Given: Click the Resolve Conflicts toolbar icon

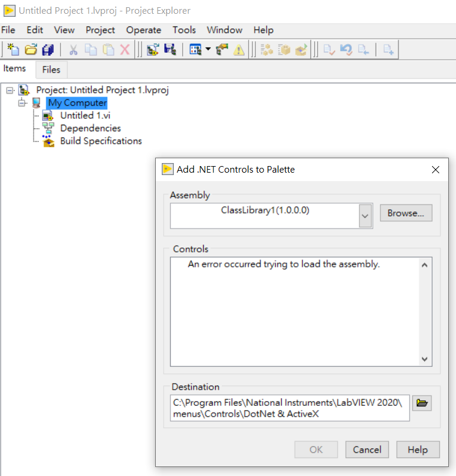Looking at the screenshot, I should (222, 50).
